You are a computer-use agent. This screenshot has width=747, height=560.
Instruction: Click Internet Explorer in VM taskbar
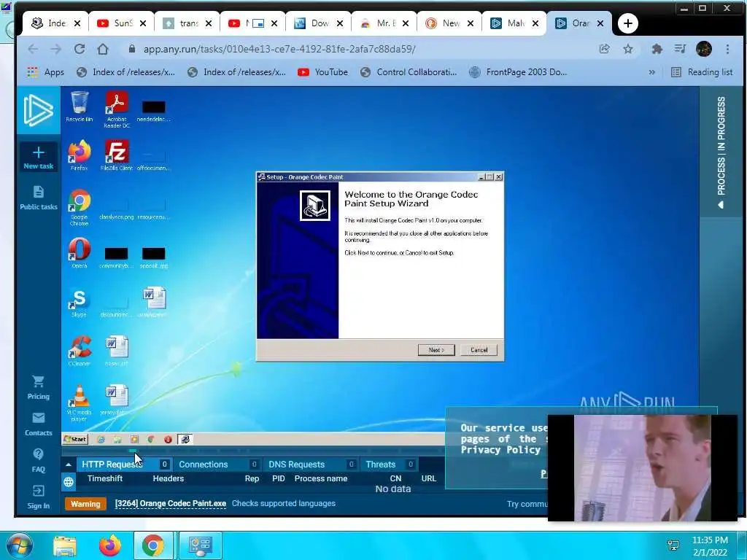[101, 440]
